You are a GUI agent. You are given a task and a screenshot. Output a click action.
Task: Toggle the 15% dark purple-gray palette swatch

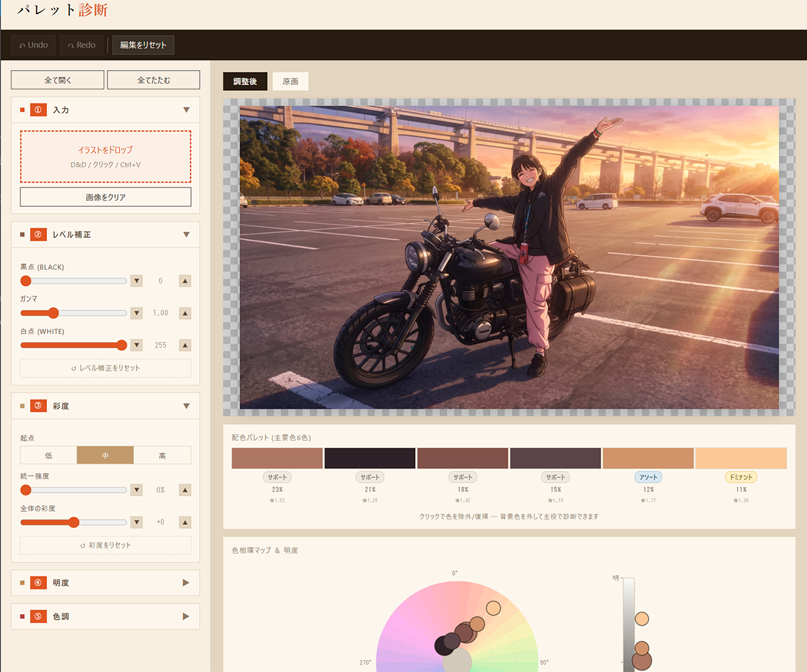555,458
